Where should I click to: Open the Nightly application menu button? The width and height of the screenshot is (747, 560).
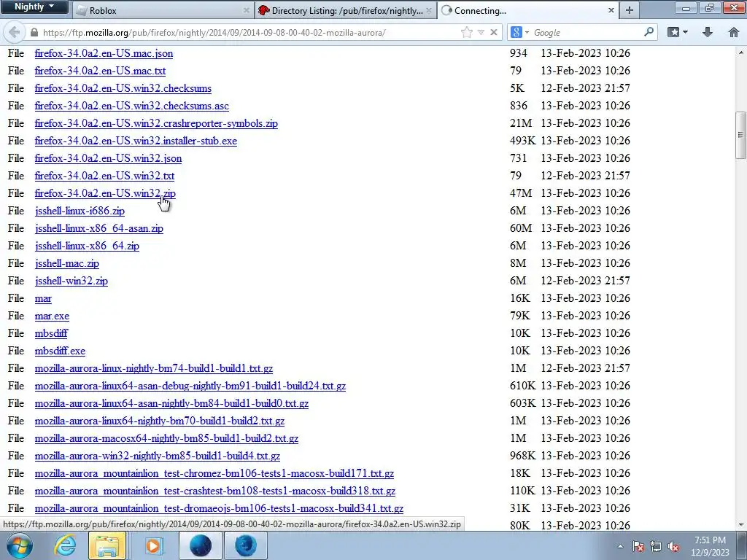click(x=34, y=7)
